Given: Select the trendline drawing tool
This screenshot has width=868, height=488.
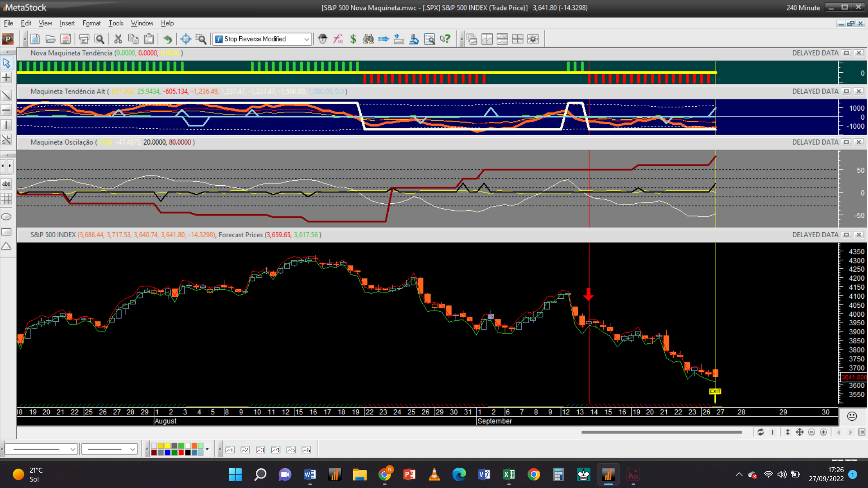Looking at the screenshot, I should pyautogui.click(x=6, y=95).
